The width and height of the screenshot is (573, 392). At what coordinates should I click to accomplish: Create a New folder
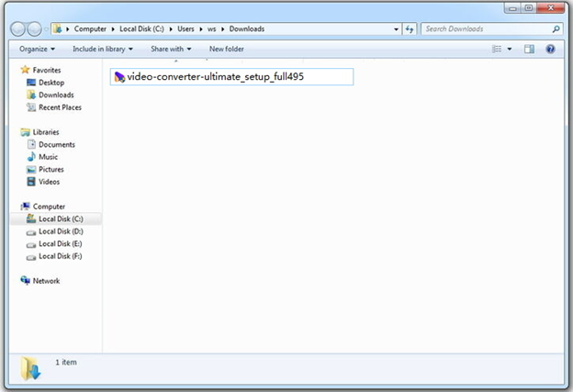coord(227,49)
